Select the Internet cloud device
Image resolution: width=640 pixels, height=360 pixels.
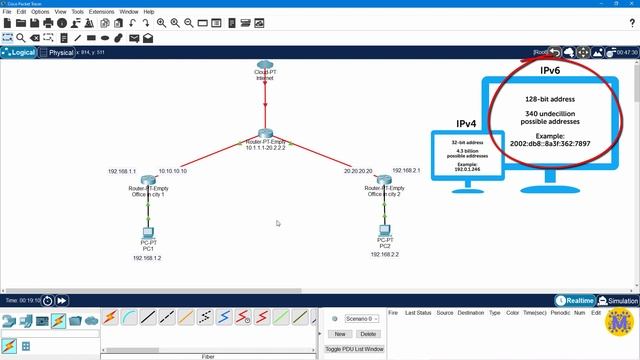coord(265,64)
